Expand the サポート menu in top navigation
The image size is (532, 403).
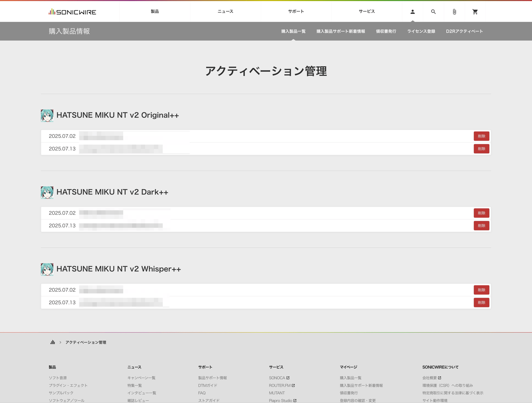coord(296,12)
